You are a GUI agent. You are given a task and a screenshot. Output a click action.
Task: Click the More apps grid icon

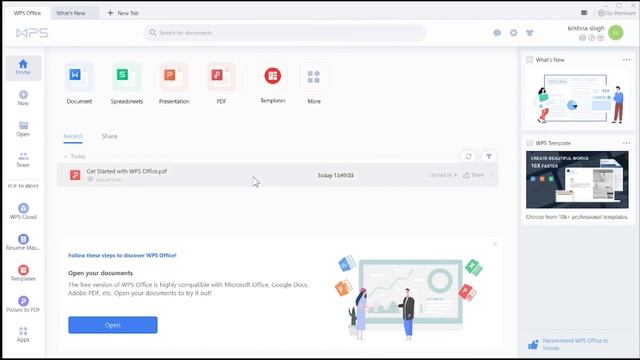pyautogui.click(x=313, y=76)
